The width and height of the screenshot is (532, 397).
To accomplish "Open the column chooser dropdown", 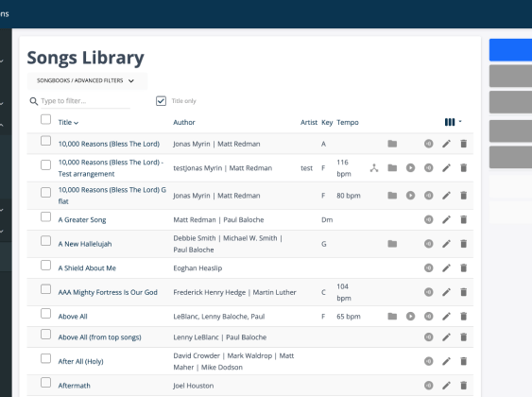I will pos(453,122).
